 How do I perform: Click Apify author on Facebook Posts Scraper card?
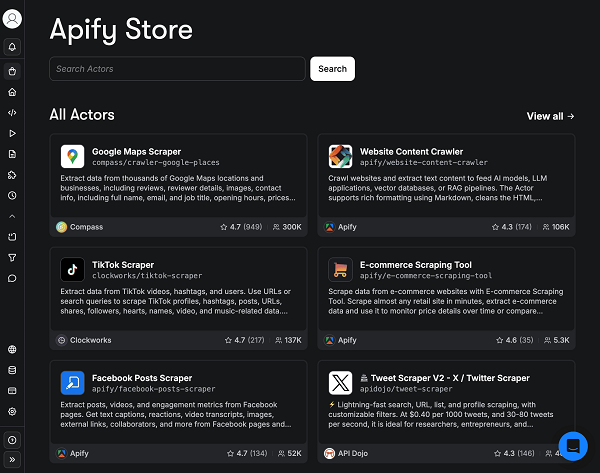point(79,453)
